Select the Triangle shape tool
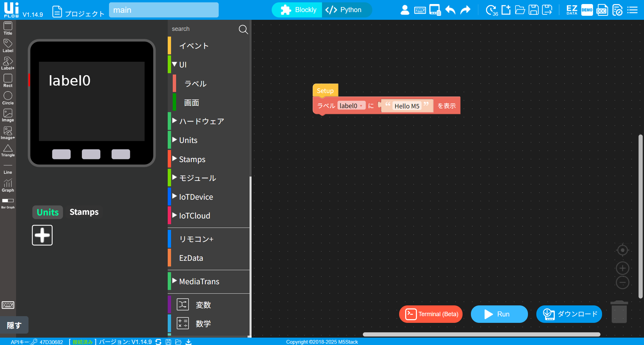This screenshot has height=345, width=644. tap(8, 150)
